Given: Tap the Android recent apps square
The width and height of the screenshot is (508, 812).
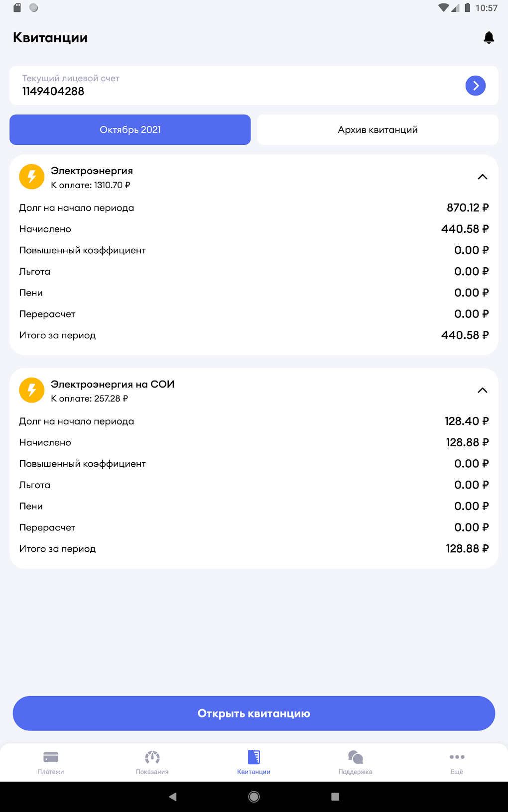Looking at the screenshot, I should tap(335, 797).
